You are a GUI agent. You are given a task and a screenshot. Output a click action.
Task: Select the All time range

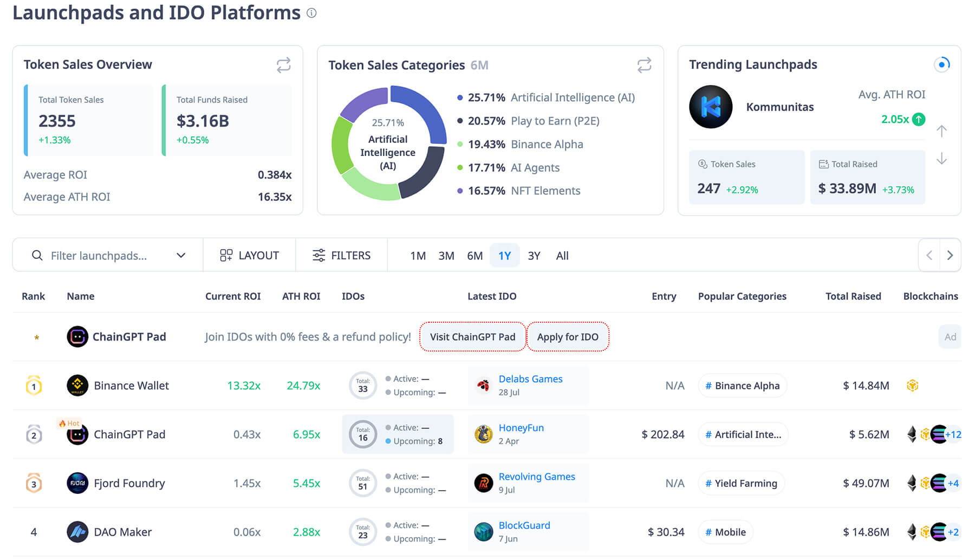[562, 256]
